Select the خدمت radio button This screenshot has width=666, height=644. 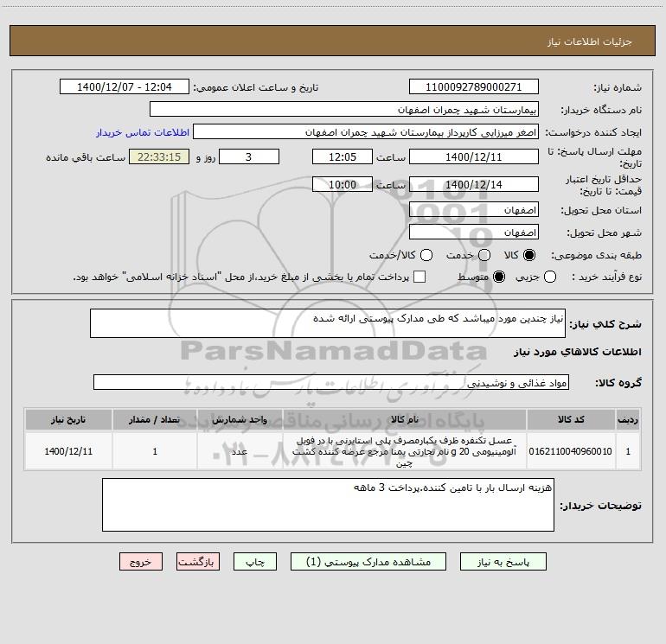[x=484, y=255]
